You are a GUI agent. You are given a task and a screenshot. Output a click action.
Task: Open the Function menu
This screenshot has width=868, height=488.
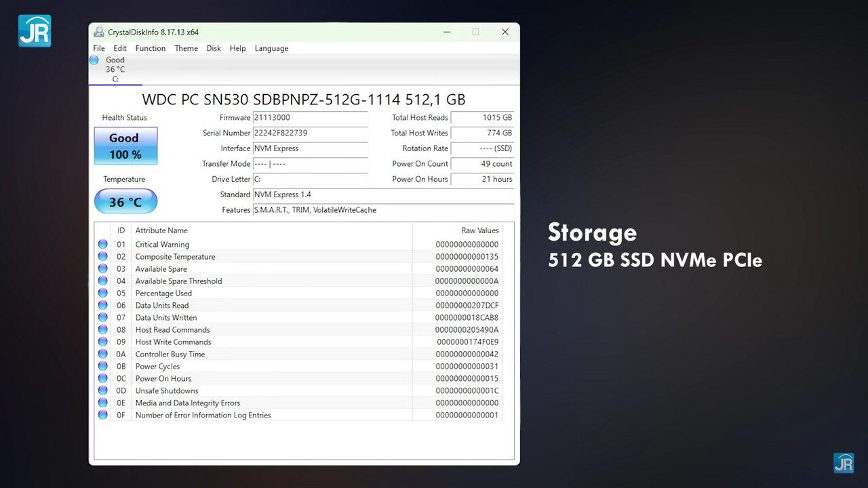[x=150, y=48]
